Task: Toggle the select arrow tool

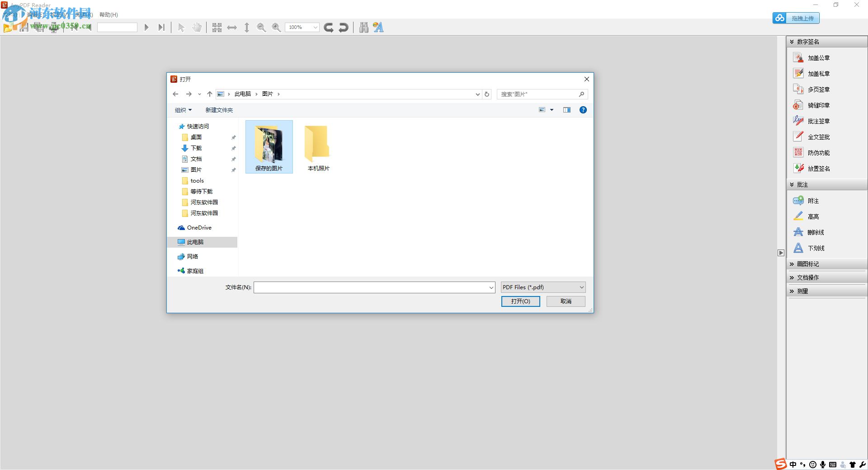Action: pos(181,27)
